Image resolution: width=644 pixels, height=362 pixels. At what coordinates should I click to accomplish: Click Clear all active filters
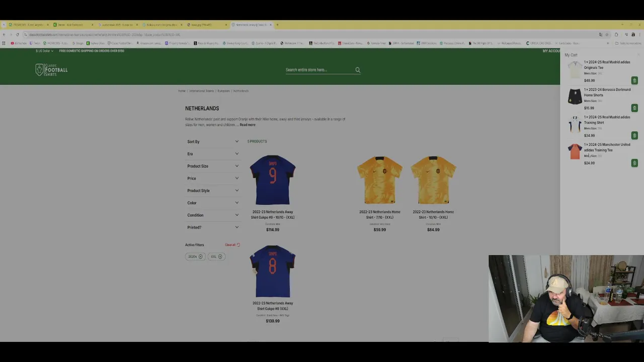click(232, 245)
